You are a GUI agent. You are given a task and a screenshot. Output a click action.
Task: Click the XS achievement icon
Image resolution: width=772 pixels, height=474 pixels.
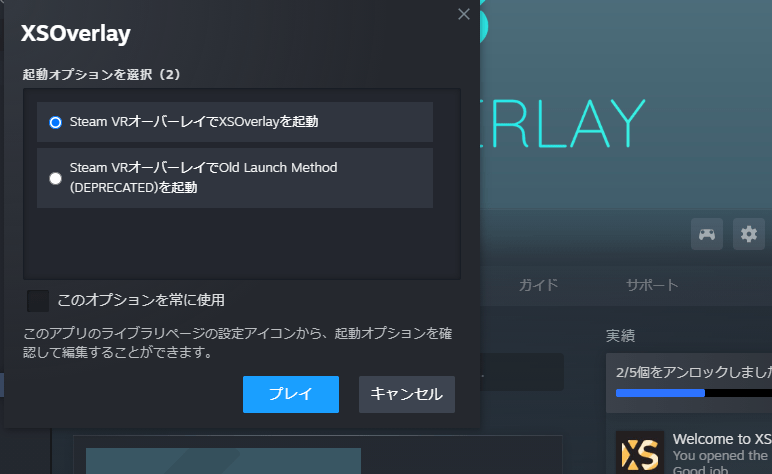[639, 452]
